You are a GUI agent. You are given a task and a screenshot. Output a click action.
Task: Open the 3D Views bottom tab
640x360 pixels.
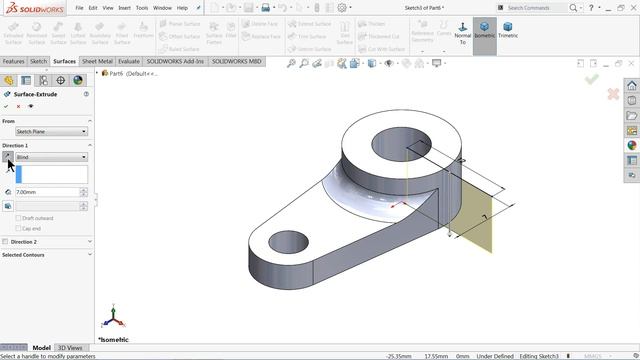70,348
